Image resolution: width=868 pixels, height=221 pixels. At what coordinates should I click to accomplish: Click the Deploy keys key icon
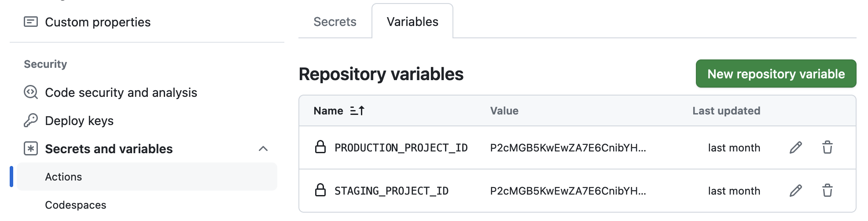(31, 120)
